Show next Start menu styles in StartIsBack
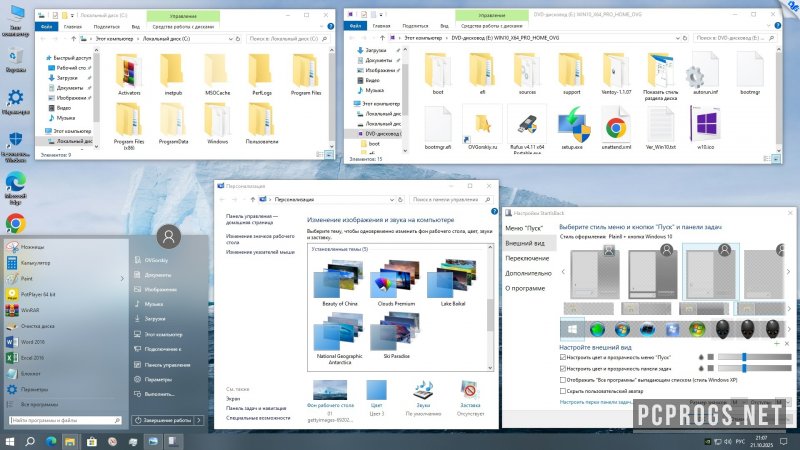 [788, 272]
